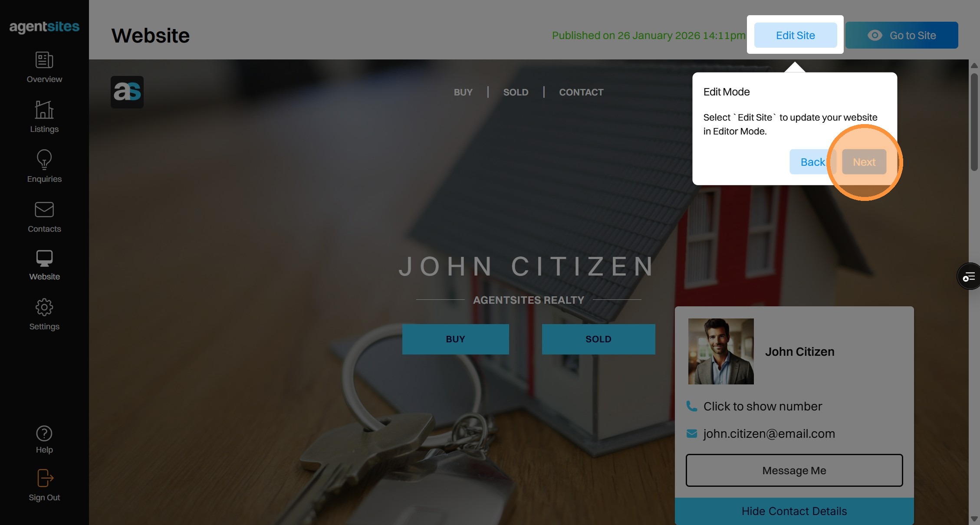Select the CONTACT navigation menu item
The width and height of the screenshot is (980, 525).
(581, 92)
